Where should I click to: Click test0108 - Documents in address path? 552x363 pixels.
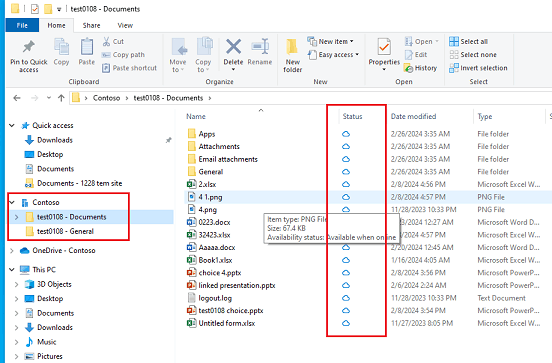tap(168, 98)
